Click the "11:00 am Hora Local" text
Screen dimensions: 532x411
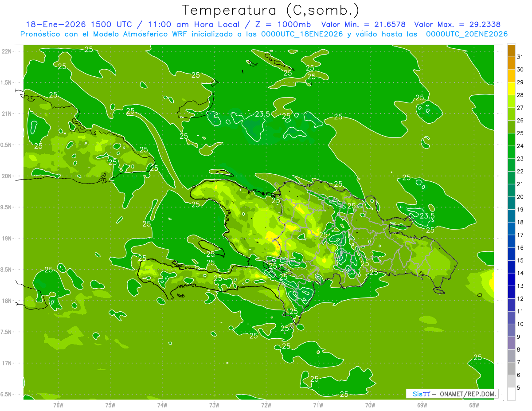click(x=193, y=24)
